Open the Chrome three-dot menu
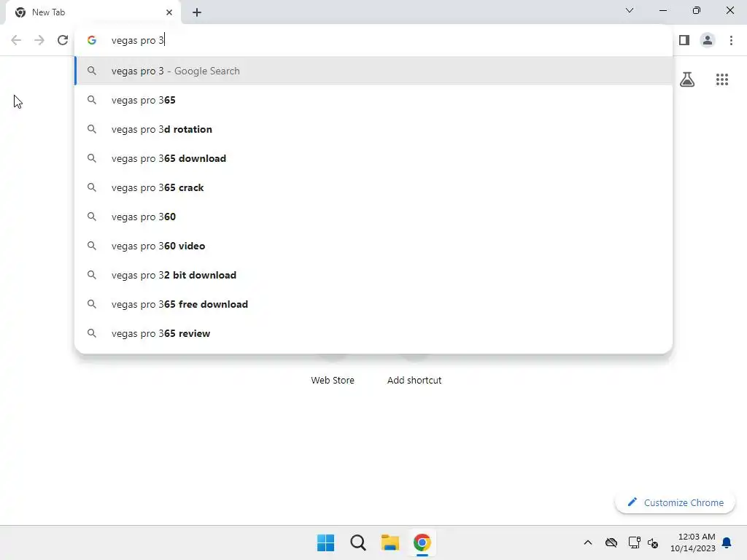This screenshot has height=560, width=747. click(x=731, y=40)
